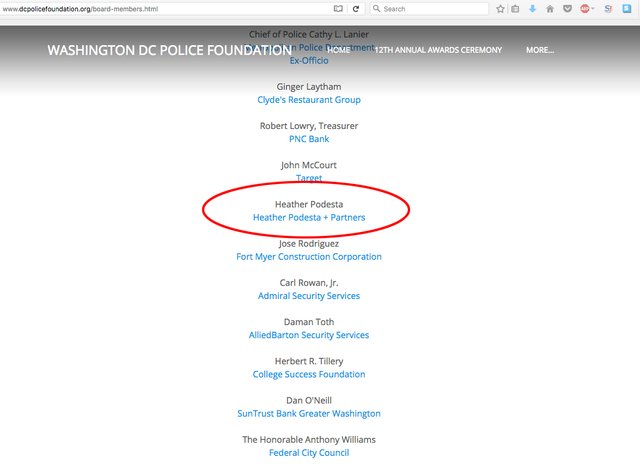This screenshot has width=640, height=465.
Task: Open 12TH ANNUAL AWARDS CEREMONY page
Action: (x=438, y=50)
